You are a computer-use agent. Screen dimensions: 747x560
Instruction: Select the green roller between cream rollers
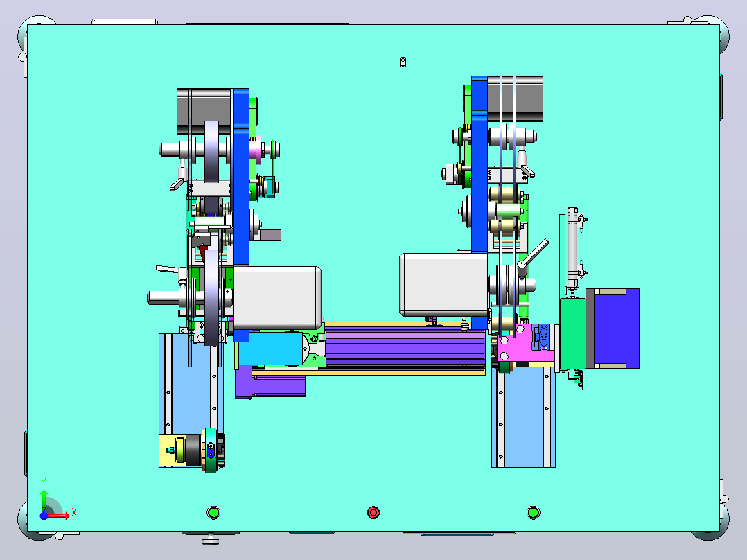click(x=508, y=210)
